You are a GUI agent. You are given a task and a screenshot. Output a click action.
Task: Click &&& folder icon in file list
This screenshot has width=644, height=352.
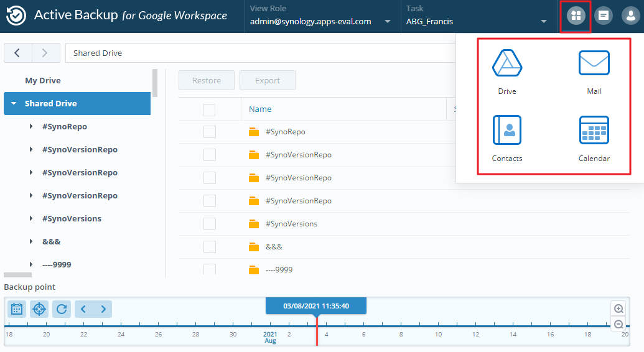(x=254, y=247)
